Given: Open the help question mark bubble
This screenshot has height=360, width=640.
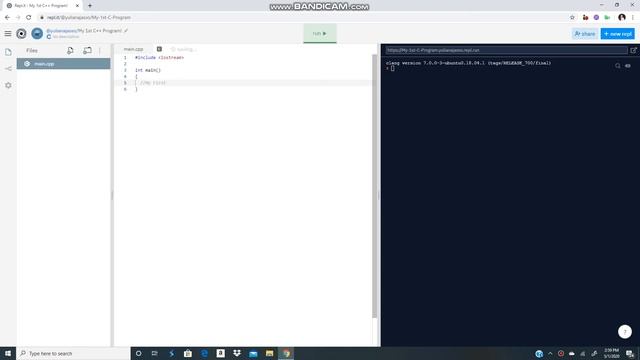Looking at the screenshot, I should 624,331.
